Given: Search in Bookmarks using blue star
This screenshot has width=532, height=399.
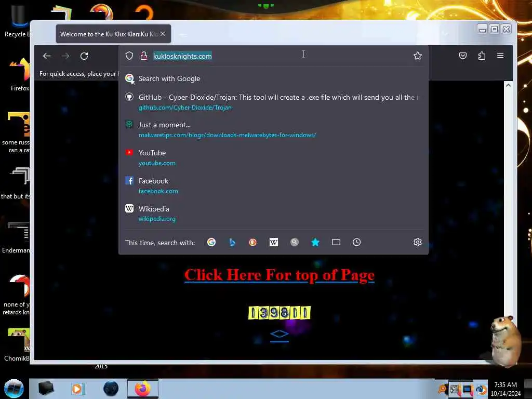Looking at the screenshot, I should click(315, 242).
